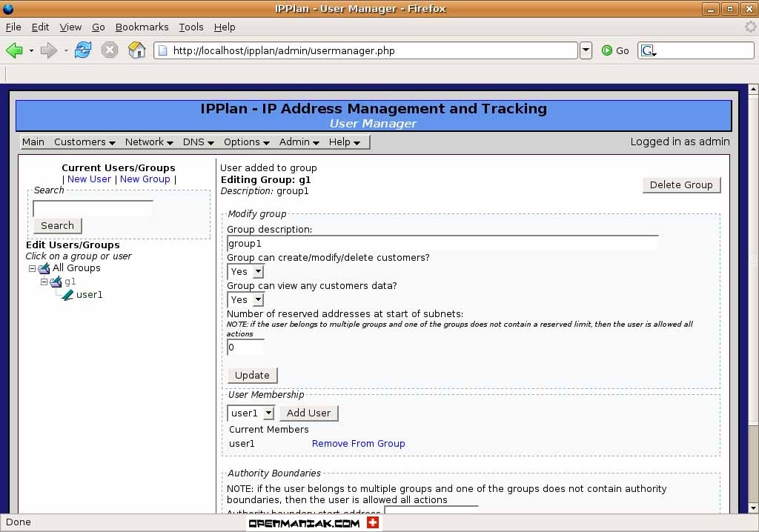759x532 pixels.
Task: Open the Firefox Tools menu
Action: pyautogui.click(x=191, y=27)
